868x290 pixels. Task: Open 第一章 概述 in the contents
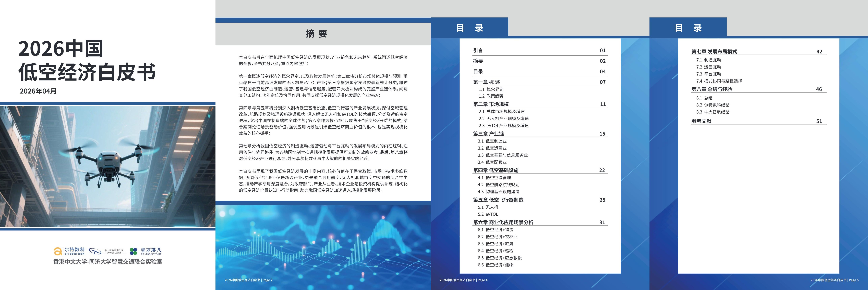(487, 82)
